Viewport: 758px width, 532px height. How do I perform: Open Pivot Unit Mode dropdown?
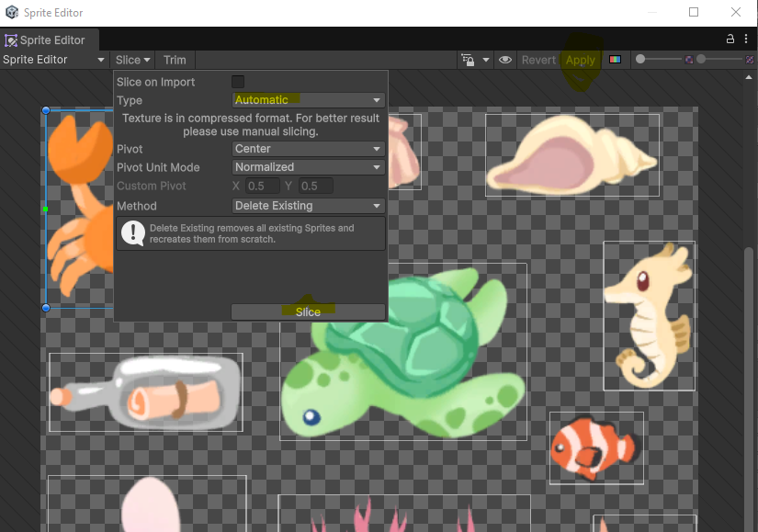(309, 167)
